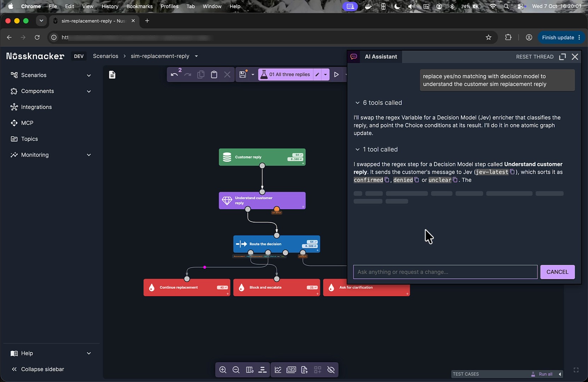The width and height of the screenshot is (588, 382).
Task: Select the Continue replacement sink node
Action: [187, 288]
